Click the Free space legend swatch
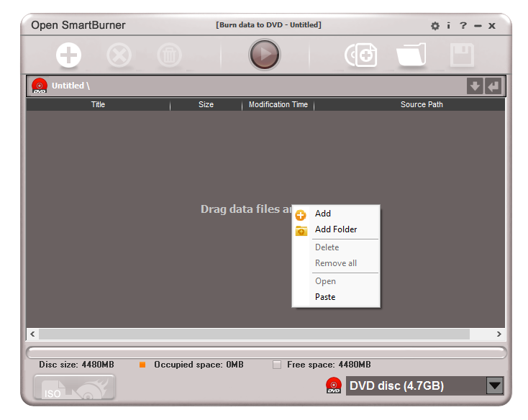This screenshot has width=528, height=420. point(277,365)
